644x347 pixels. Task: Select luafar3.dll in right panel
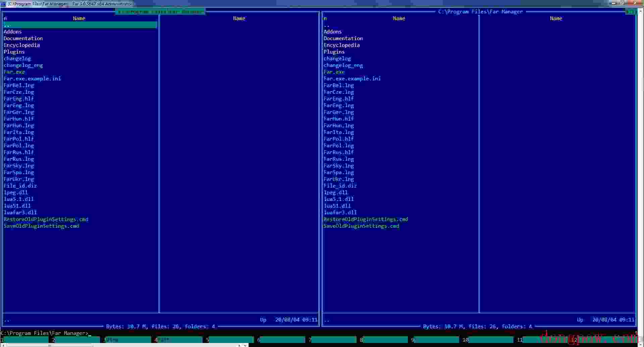point(340,213)
